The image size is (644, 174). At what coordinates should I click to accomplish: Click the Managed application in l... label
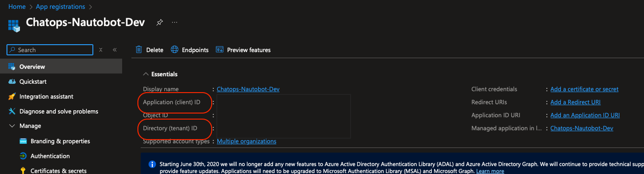(x=506, y=128)
